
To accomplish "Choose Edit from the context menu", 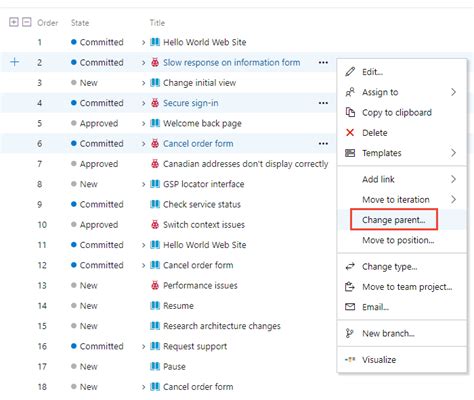I will click(x=402, y=72).
